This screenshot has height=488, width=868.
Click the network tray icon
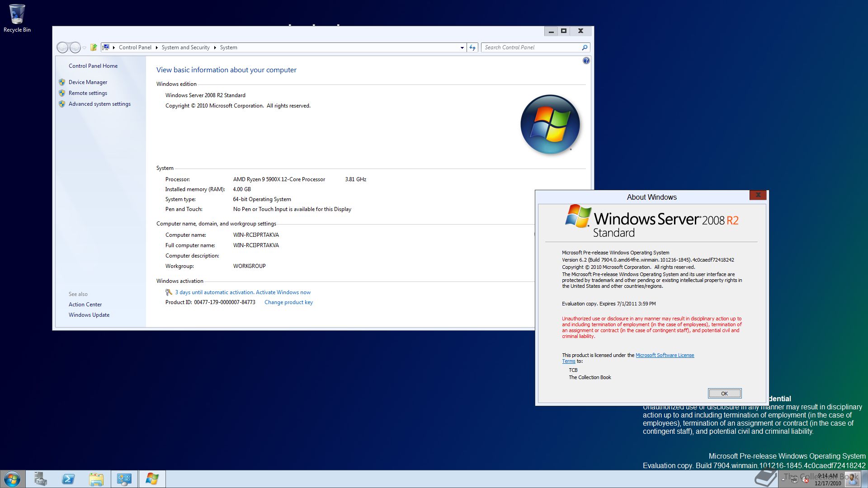[794, 479]
